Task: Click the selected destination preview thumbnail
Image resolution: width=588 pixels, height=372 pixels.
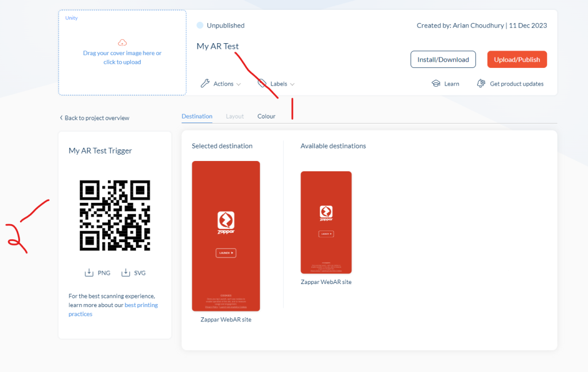Action: pos(226,236)
